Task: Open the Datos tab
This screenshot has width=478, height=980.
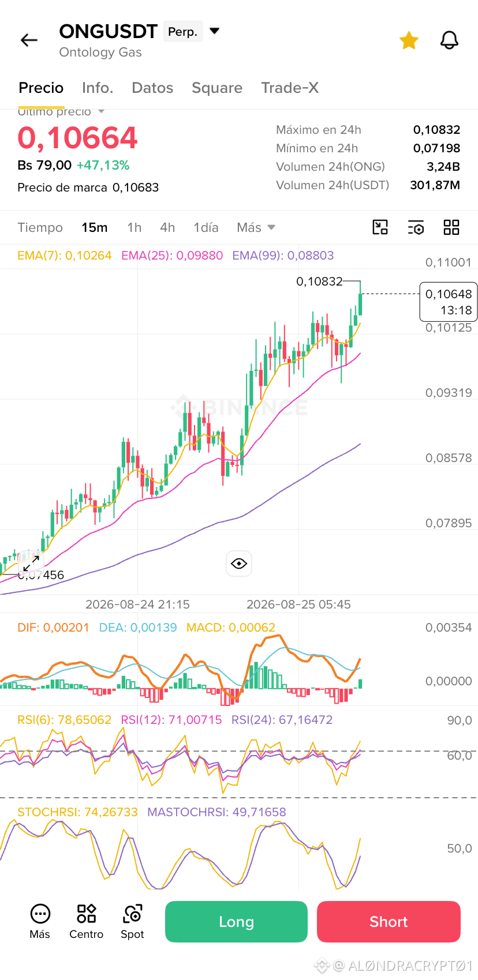Action: [152, 88]
